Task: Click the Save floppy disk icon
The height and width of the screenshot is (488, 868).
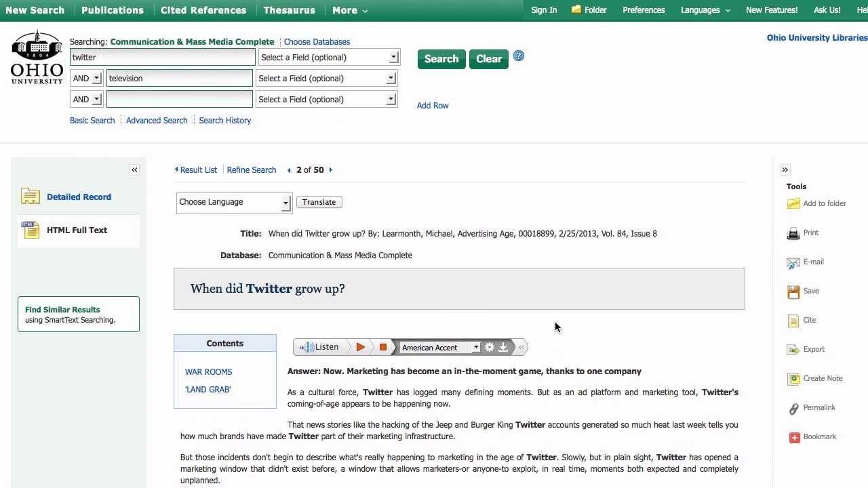Action: click(793, 291)
